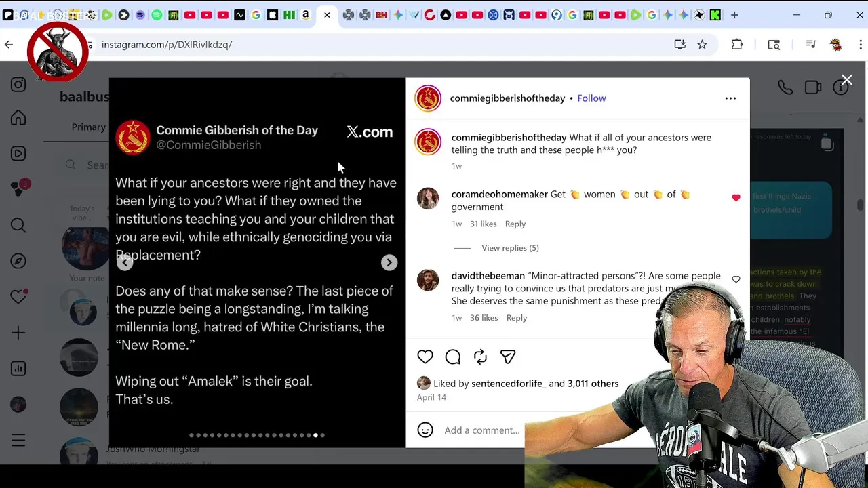Unlike coramdeohomemaker's comment via the red heart
Screen dimensions: 868x488
[736, 197]
